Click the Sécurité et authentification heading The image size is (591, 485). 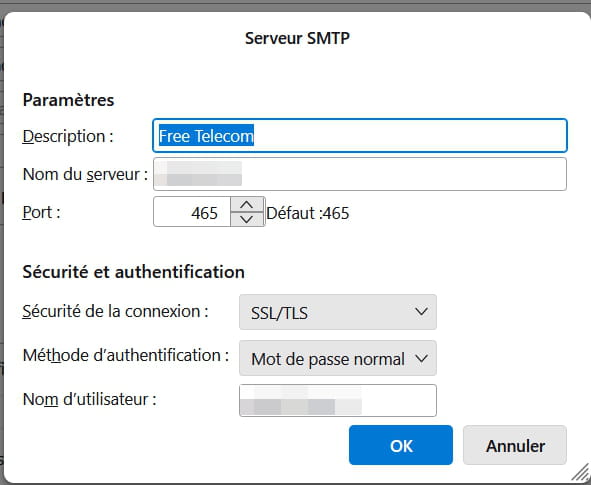133,272
